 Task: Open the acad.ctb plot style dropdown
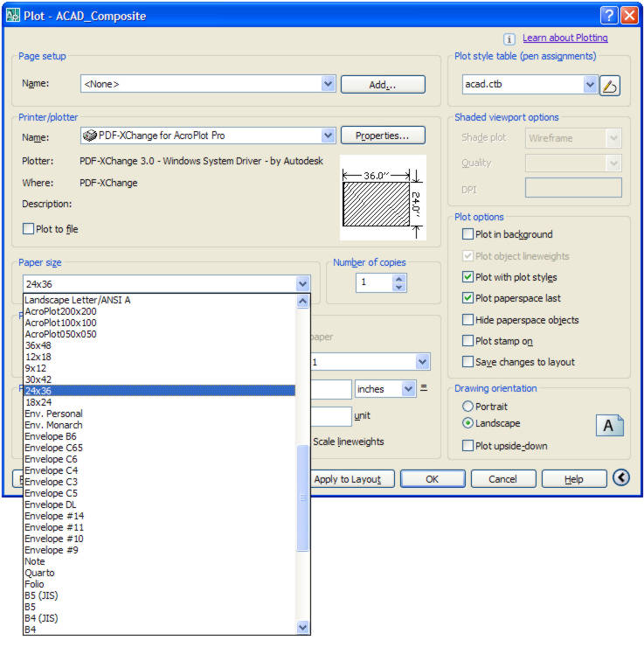589,85
